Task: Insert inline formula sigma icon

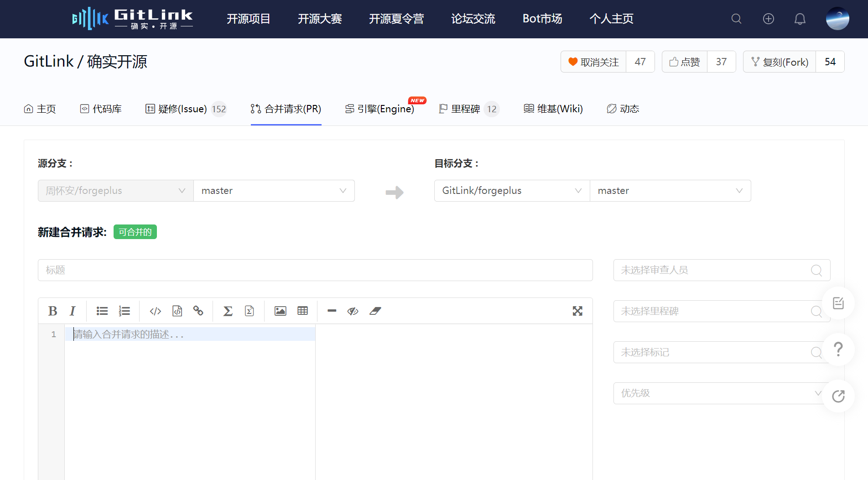Action: coord(228,311)
